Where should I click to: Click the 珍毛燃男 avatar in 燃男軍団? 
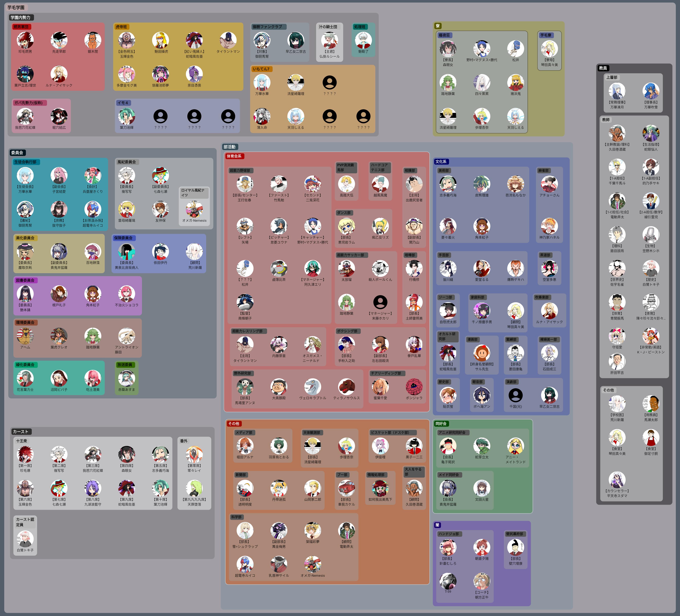pyautogui.click(x=25, y=40)
